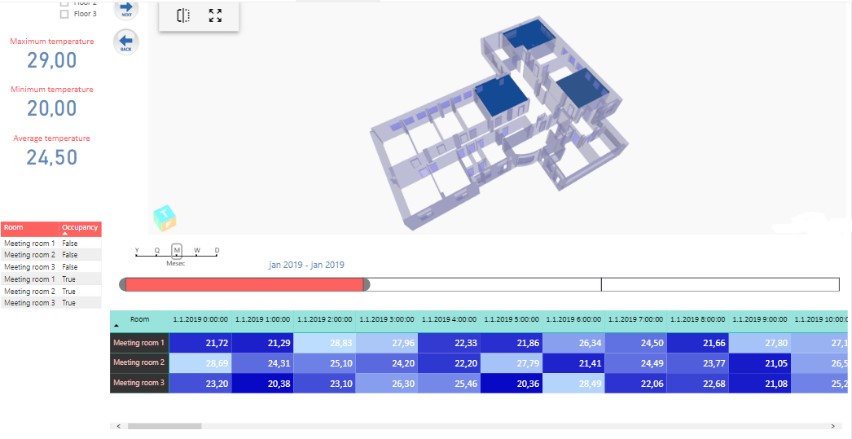This screenshot has height=439, width=852.
Task: Click the third empty timeline segment
Action: [720, 284]
